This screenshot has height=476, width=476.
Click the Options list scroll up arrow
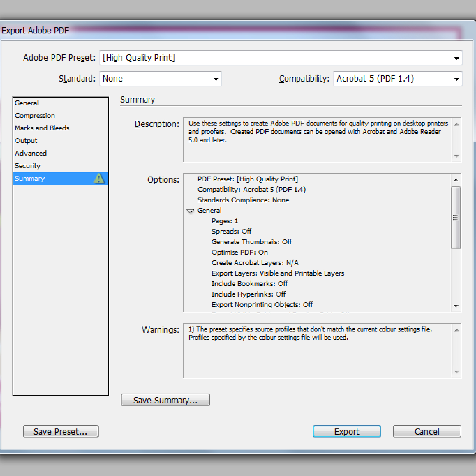tap(456, 180)
